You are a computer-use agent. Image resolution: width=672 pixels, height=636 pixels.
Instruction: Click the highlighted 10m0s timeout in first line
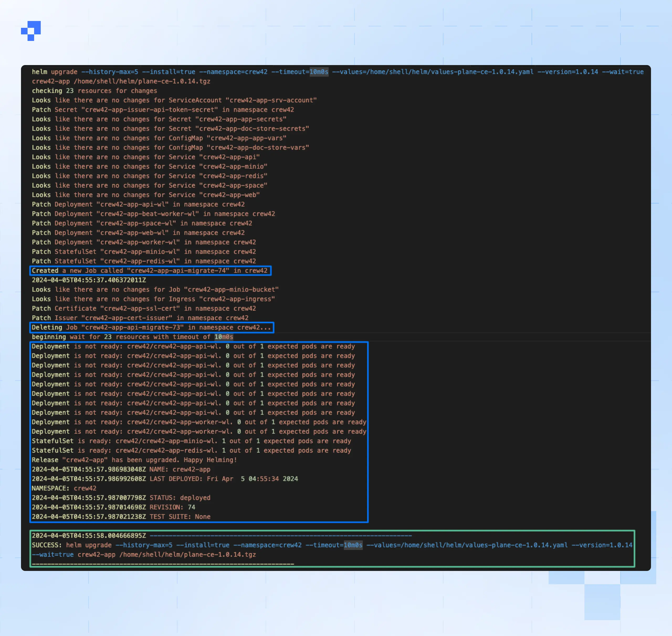point(318,72)
